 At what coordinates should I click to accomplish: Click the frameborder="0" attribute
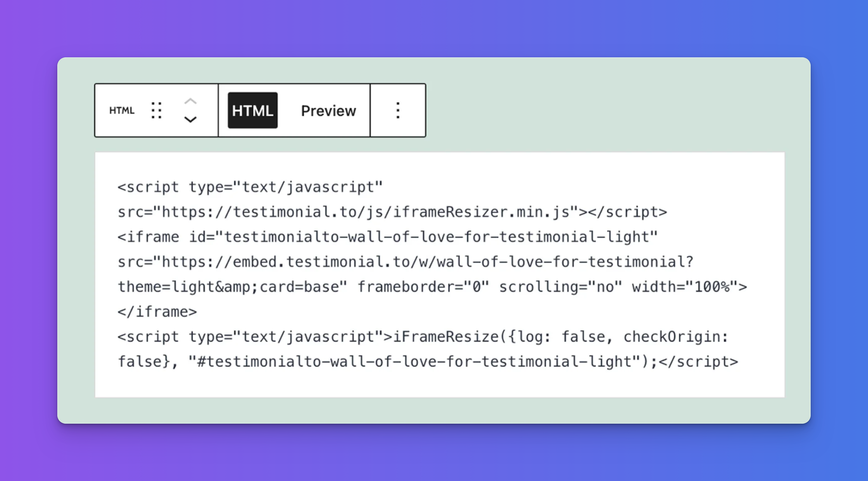pos(423,287)
